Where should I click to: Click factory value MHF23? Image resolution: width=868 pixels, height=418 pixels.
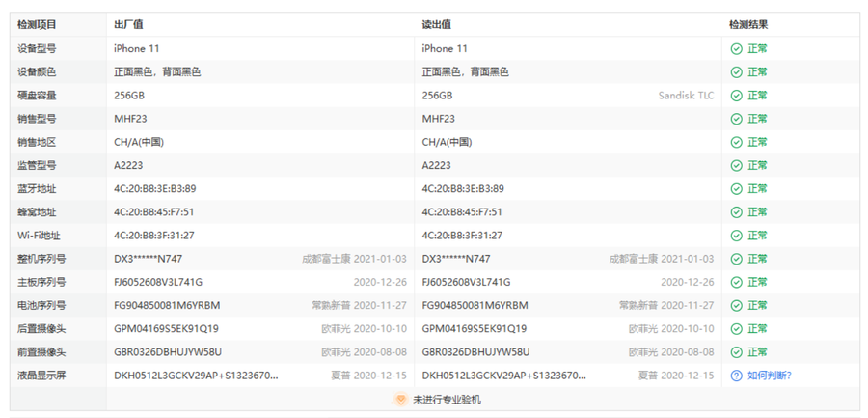point(130,119)
